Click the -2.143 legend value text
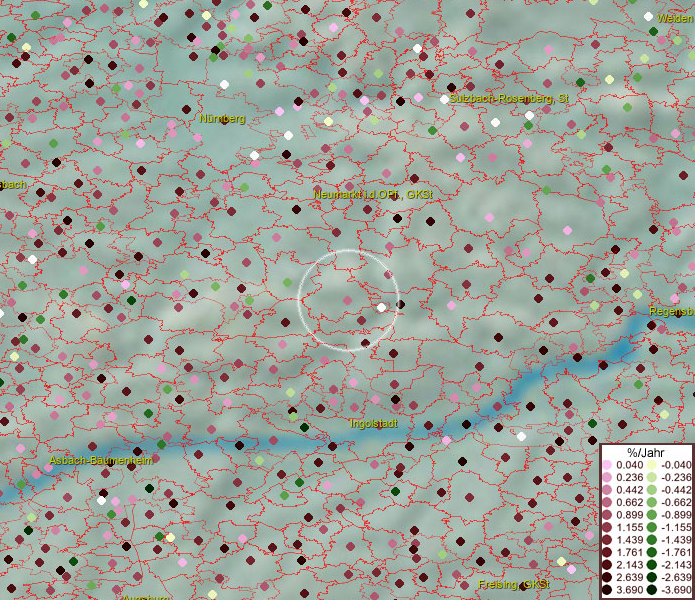This screenshot has height=600, width=695. [676, 565]
